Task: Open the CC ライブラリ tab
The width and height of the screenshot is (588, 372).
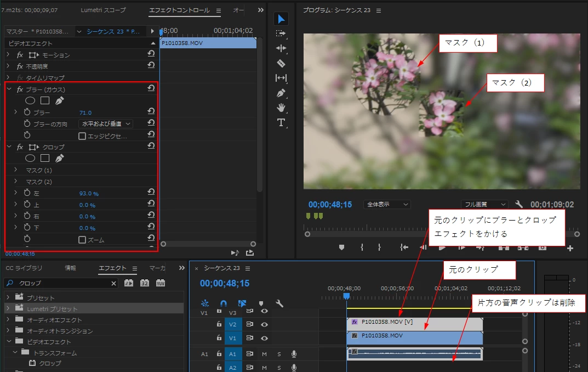Action: coord(24,268)
